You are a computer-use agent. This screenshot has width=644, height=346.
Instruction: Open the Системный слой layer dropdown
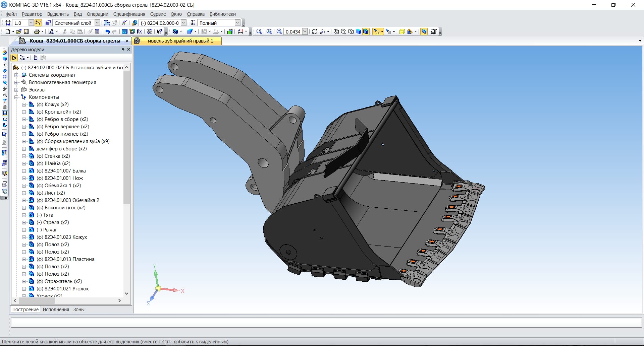point(97,23)
